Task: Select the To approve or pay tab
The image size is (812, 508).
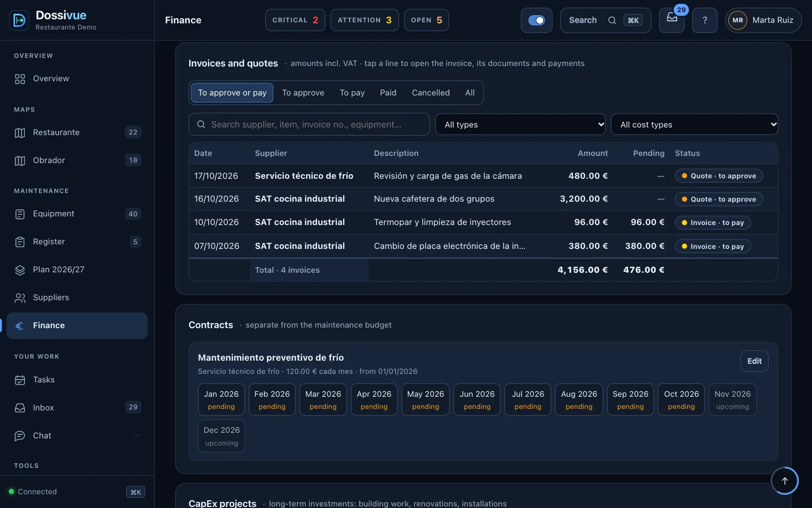Action: (232, 93)
